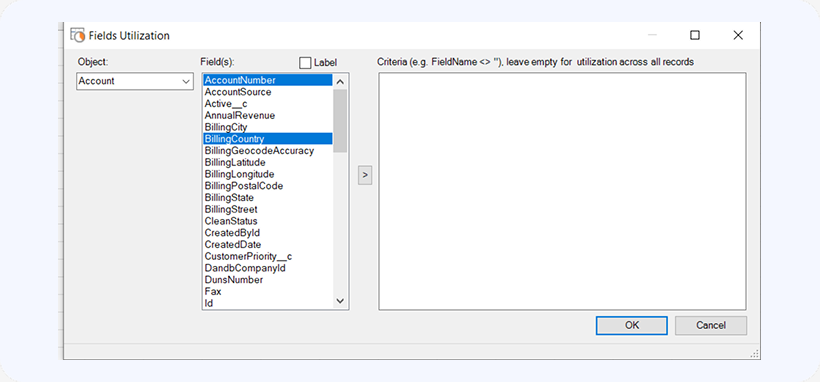Click the > button to add field
This screenshot has height=382, width=820.
click(x=365, y=175)
